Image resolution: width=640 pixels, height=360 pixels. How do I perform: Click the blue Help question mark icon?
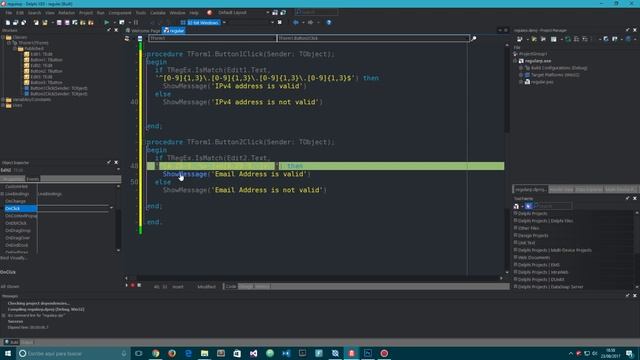coord(329,22)
